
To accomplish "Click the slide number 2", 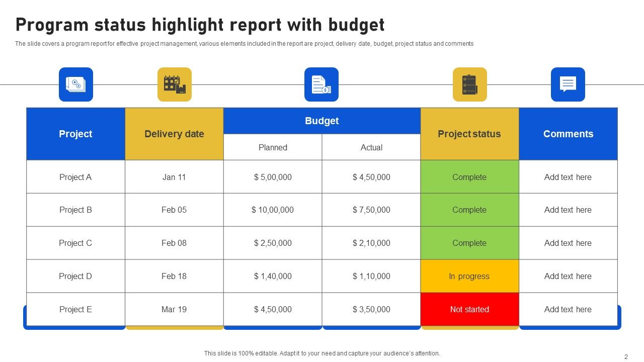I will pos(626,357).
